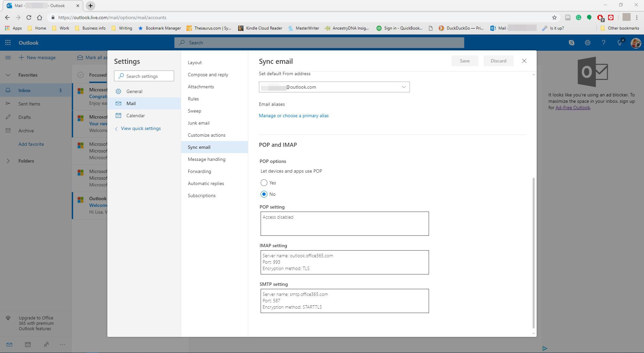Reload the page in browser
The height and width of the screenshot is (353, 644).
[29, 17]
